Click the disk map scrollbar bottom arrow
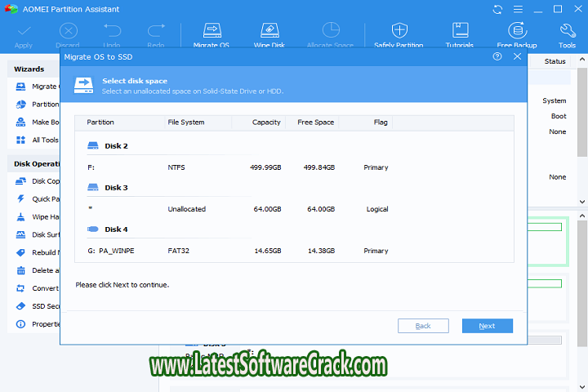Image resolution: width=588 pixels, height=392 pixels. (x=582, y=387)
